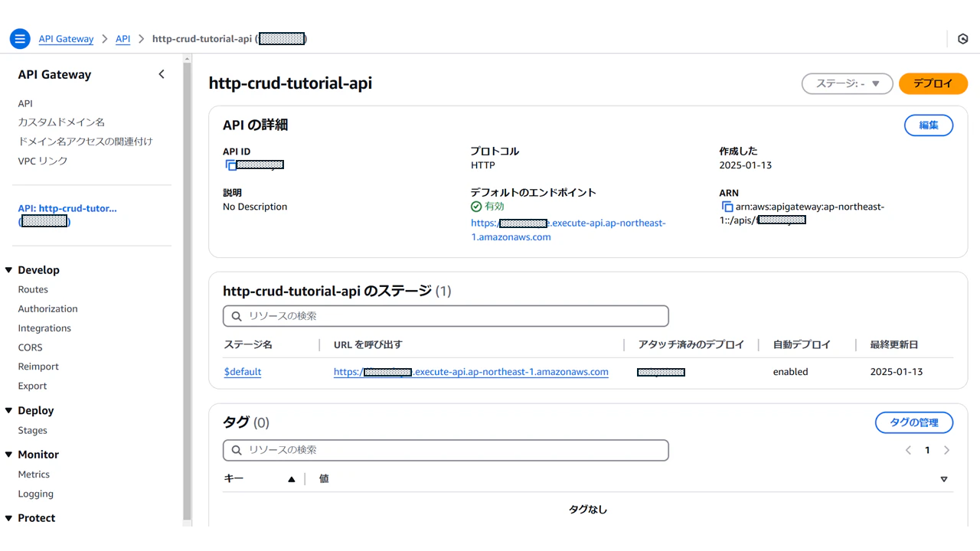Click the HTTP protocol value
Viewport: 980px width, 551px height.
tap(483, 165)
